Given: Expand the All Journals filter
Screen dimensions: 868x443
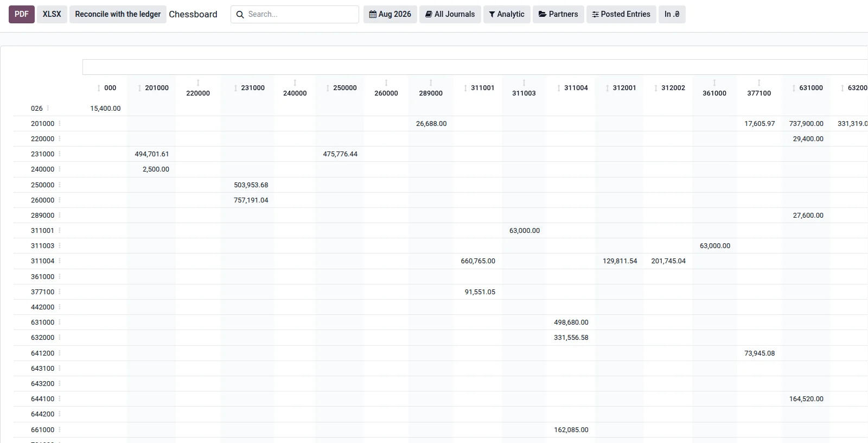Looking at the screenshot, I should click(450, 14).
